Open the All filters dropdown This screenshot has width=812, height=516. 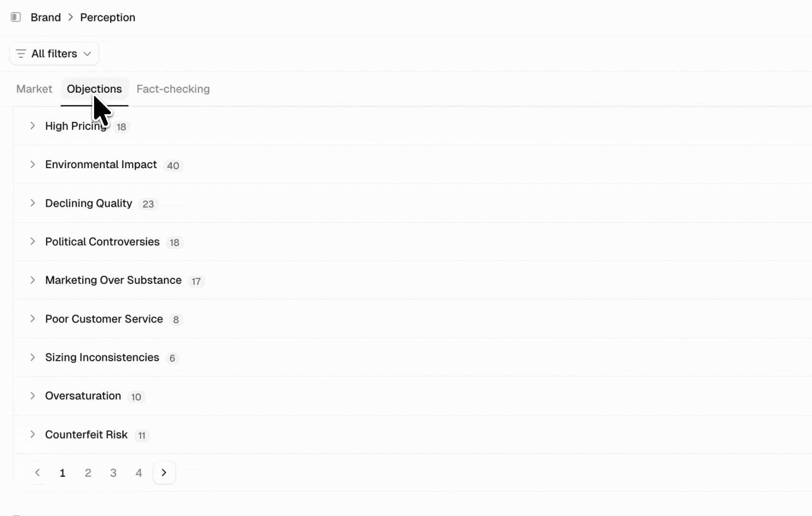tap(54, 54)
